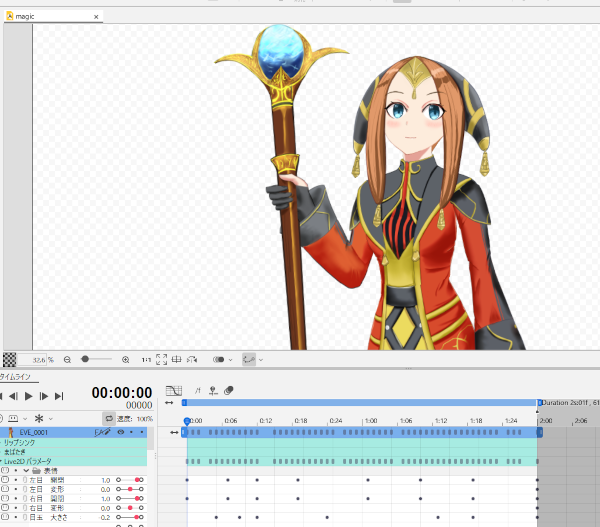Zoom in with the plus magnifier
This screenshot has height=527, width=600.
click(125, 360)
